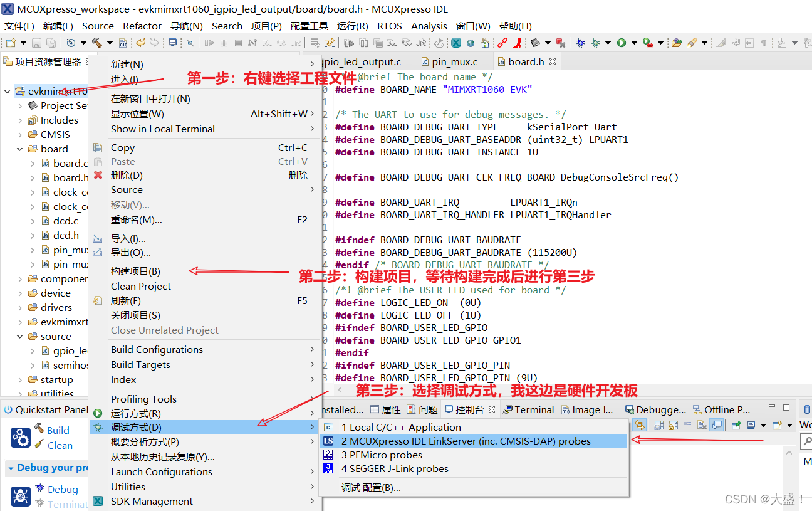This screenshot has width=812, height=511.
Task: Click the open folder toolbar icon
Action: click(676, 43)
